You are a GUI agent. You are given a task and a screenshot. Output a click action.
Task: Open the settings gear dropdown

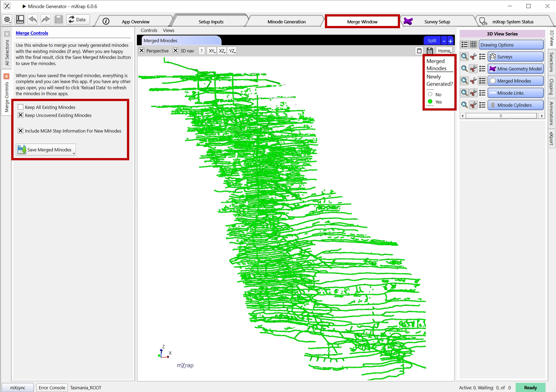coord(7,19)
